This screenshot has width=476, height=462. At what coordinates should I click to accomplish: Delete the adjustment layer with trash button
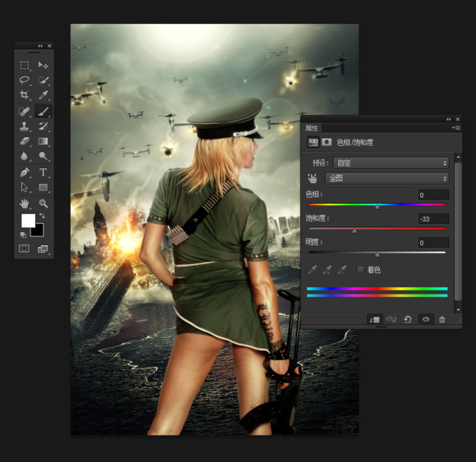coord(442,319)
